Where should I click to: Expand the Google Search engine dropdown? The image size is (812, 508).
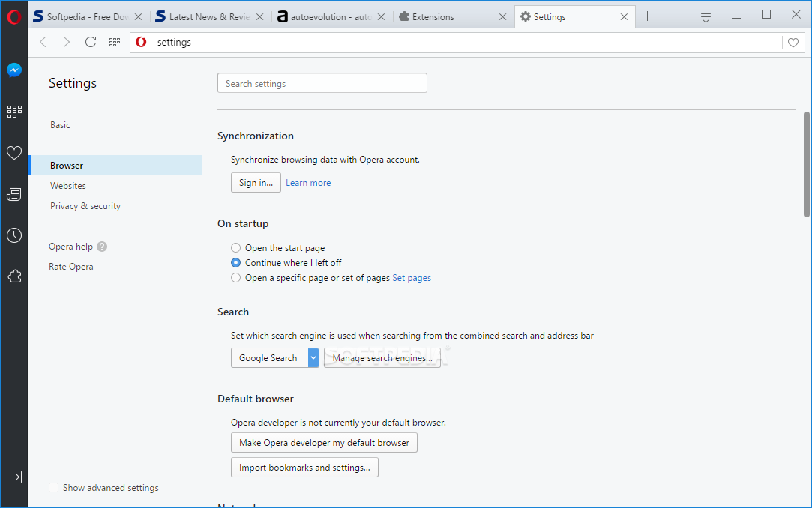click(x=313, y=358)
